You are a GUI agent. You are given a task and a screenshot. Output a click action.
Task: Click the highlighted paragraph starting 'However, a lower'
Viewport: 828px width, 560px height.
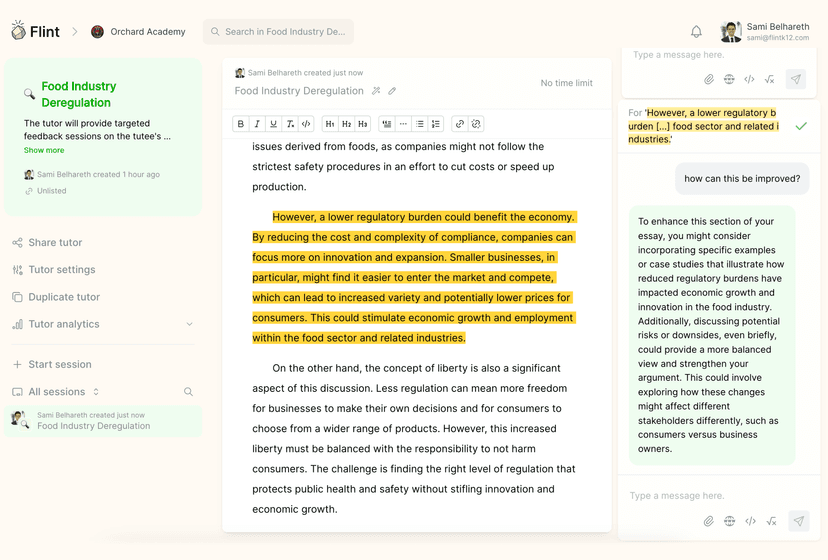tap(414, 277)
